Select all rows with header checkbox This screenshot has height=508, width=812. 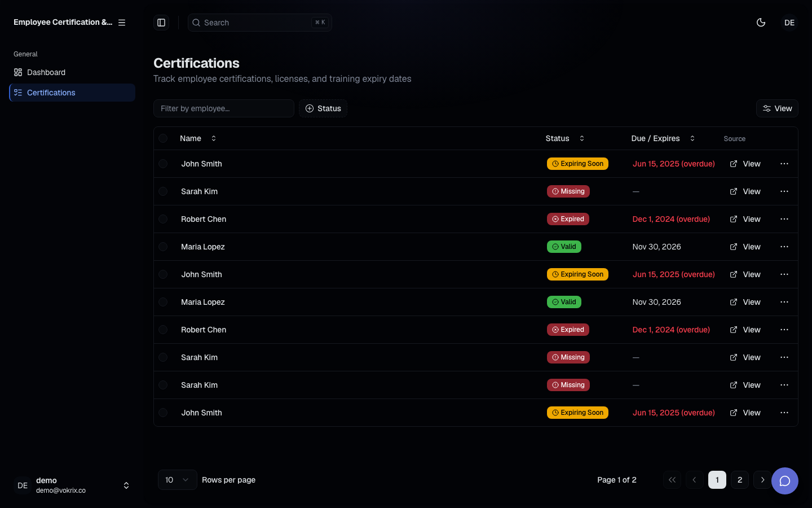(x=163, y=138)
